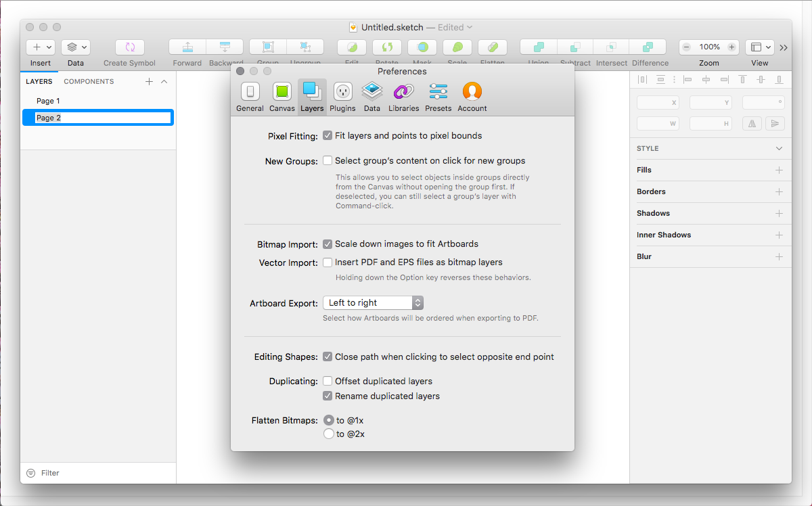Open the Account preferences tab
Screen dimensions: 812x506
click(472, 97)
